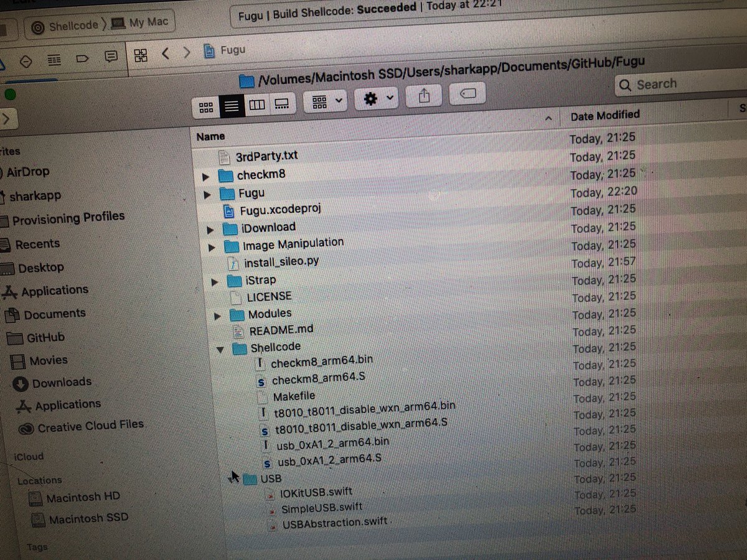Select usb_0xA1_2_arm64.S file icon
This screenshot has width=747, height=560.
point(268,463)
